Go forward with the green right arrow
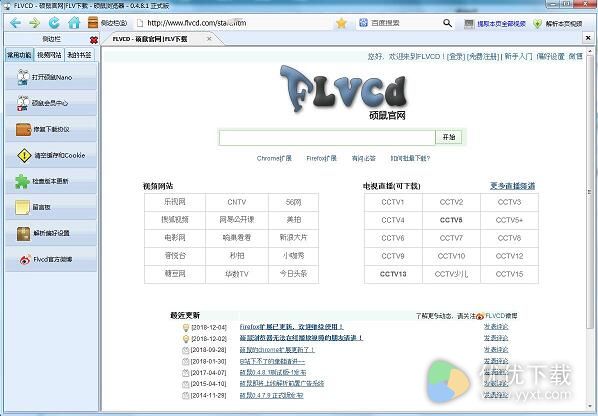Screen dimensions: 598x416 35,23
